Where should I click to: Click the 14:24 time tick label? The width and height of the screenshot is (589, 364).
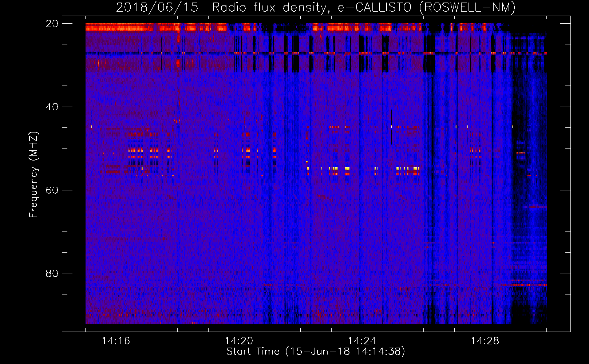pyautogui.click(x=362, y=341)
